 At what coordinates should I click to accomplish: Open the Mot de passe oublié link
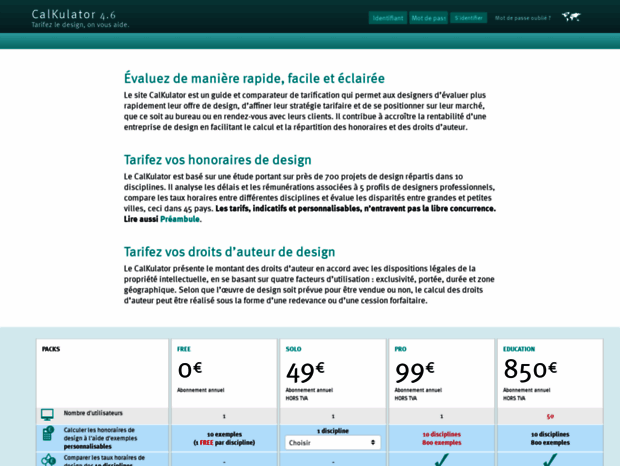pos(522,18)
